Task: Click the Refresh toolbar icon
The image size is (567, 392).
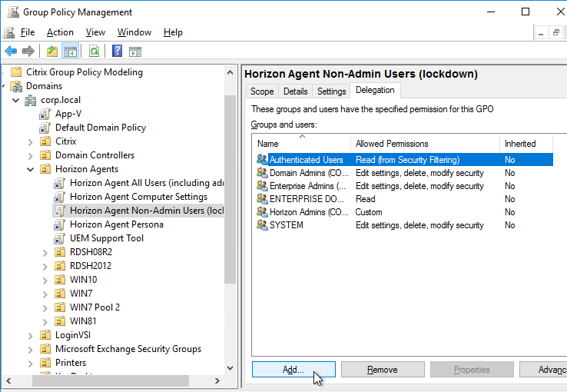Action: tap(94, 51)
